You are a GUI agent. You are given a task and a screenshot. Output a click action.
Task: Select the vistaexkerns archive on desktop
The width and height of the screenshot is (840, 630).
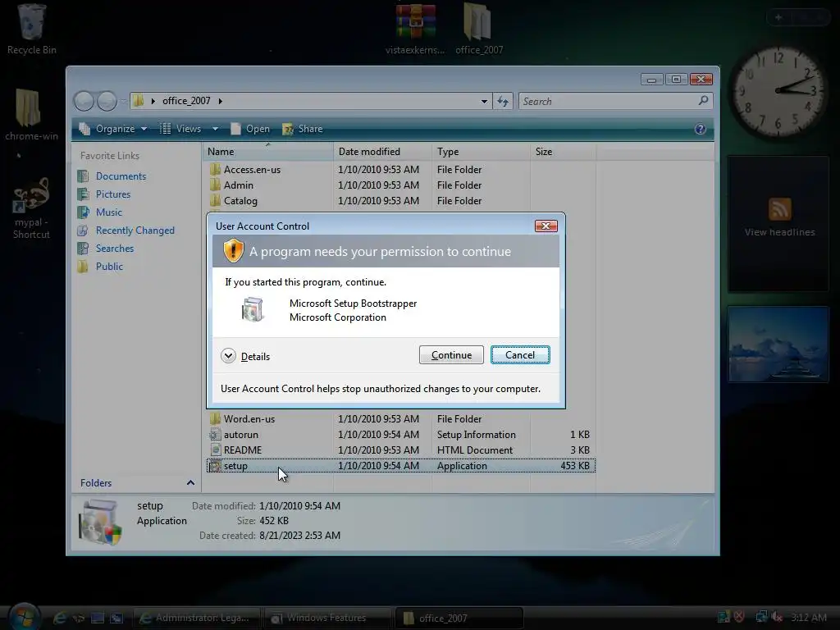pos(415,29)
